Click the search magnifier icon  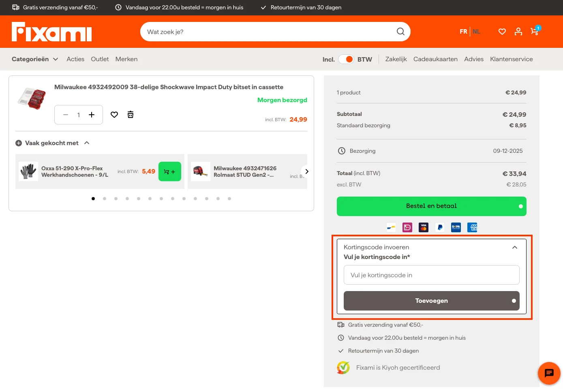(400, 32)
